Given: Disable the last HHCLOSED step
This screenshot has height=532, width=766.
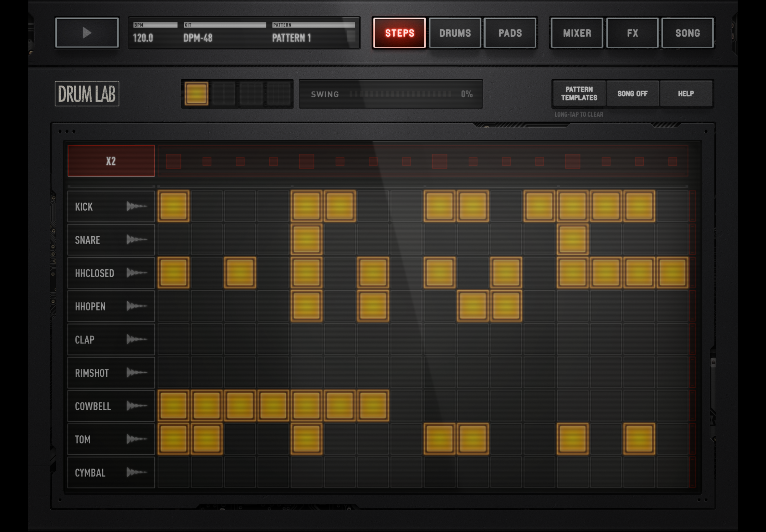Looking at the screenshot, I should pos(672,273).
